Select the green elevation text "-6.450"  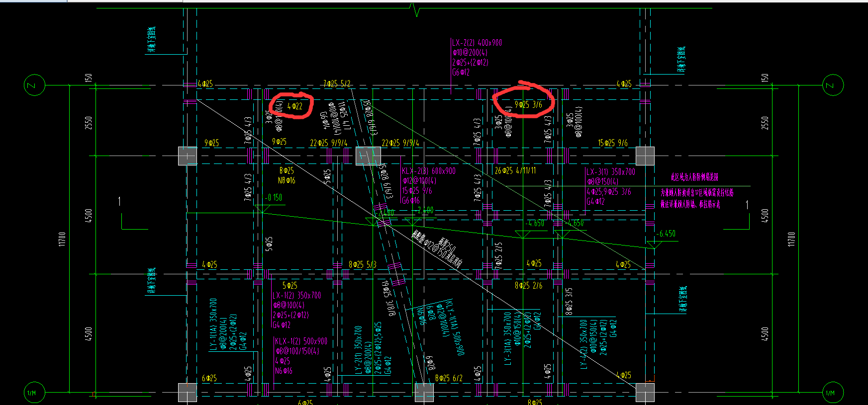(666, 234)
